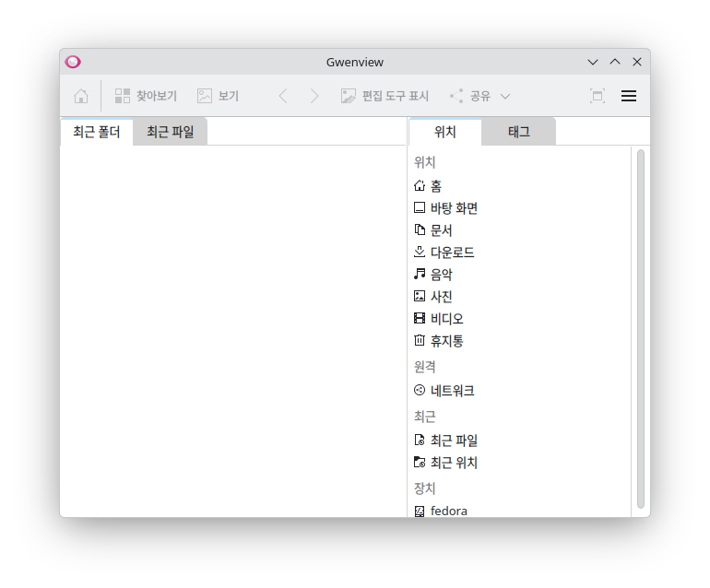Open the hamburger menu
This screenshot has width=710, height=588.
click(629, 96)
